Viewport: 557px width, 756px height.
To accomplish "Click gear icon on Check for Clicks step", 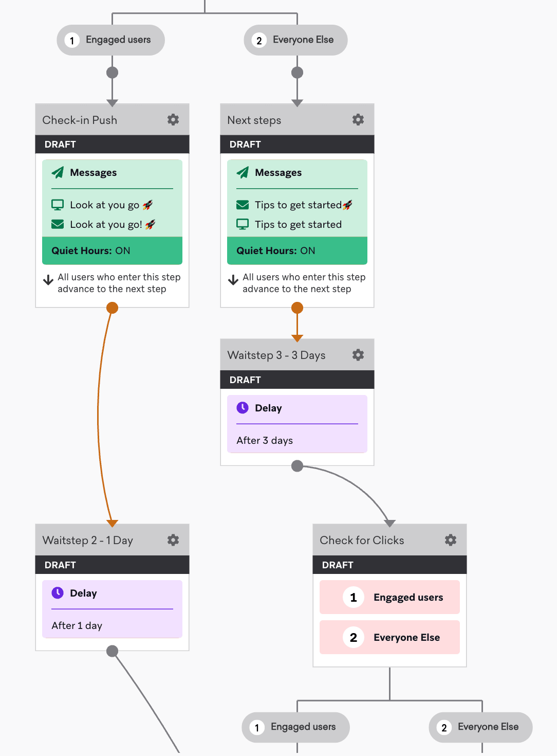I will (x=451, y=540).
